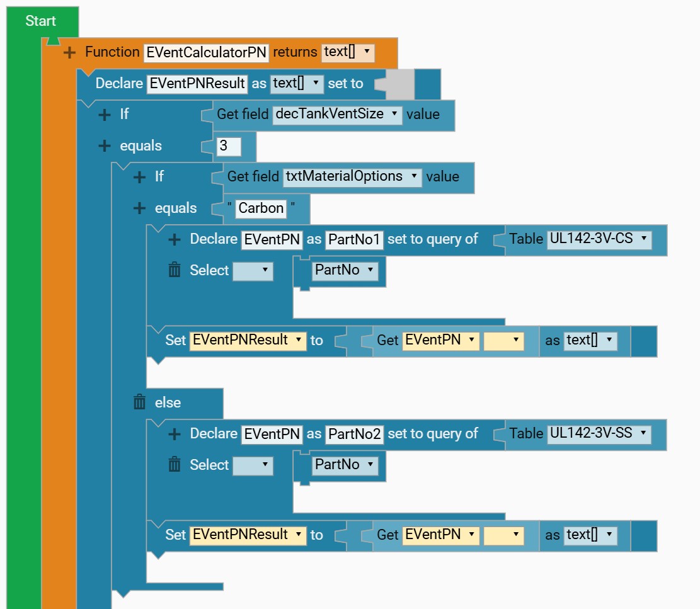The image size is (700, 609).
Task: Click plus icon on Function EVentCalculatorPN block
Action: tap(69, 53)
